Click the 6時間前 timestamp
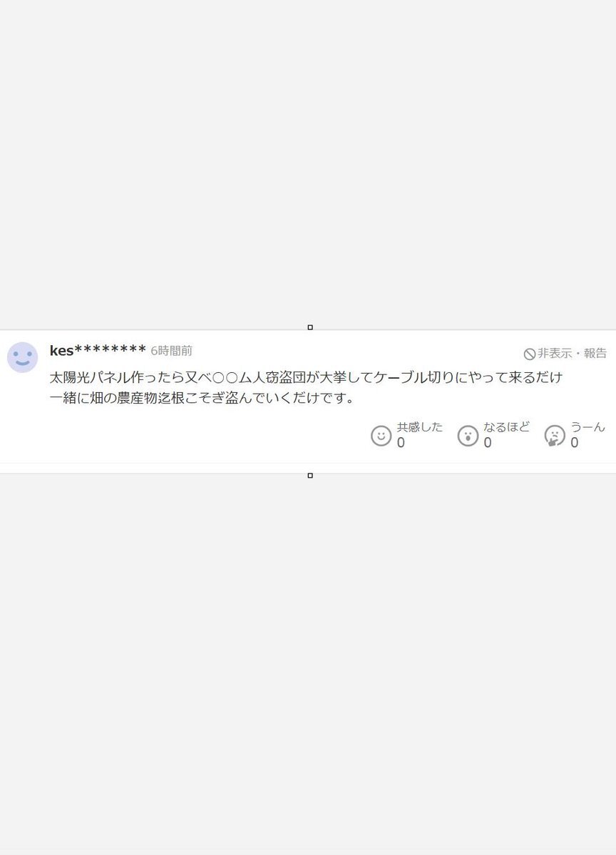Viewport: 616px width, 855px height. tap(172, 351)
